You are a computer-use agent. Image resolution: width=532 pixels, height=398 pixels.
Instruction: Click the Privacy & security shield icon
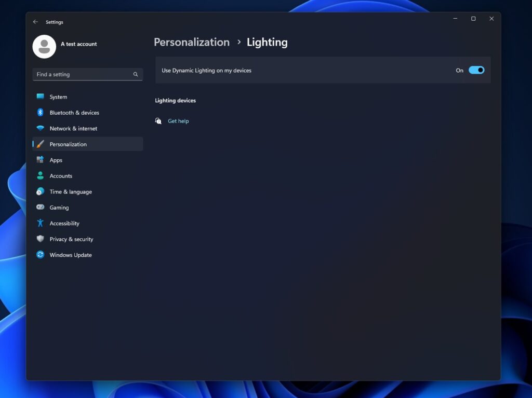(41, 239)
